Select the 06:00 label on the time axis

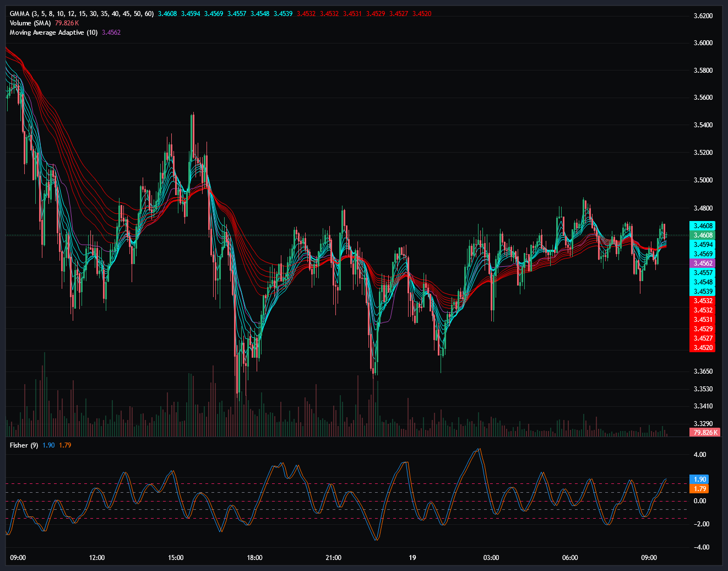point(570,558)
